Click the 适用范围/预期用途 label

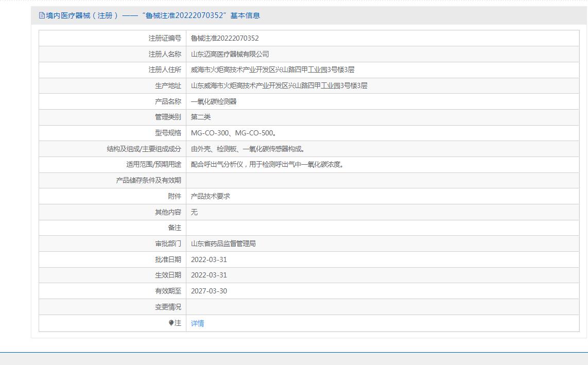[154, 164]
